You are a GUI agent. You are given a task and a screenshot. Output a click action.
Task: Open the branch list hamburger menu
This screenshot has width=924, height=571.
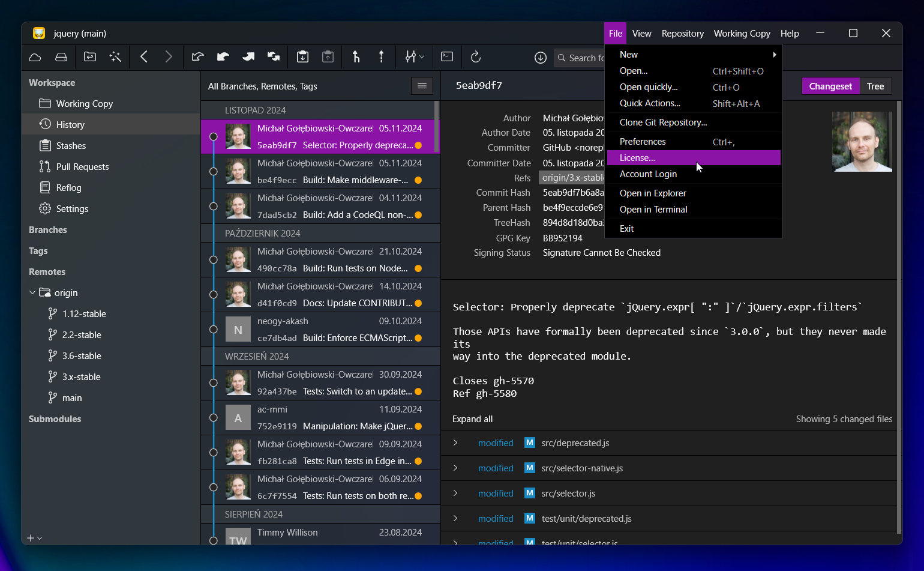(422, 86)
